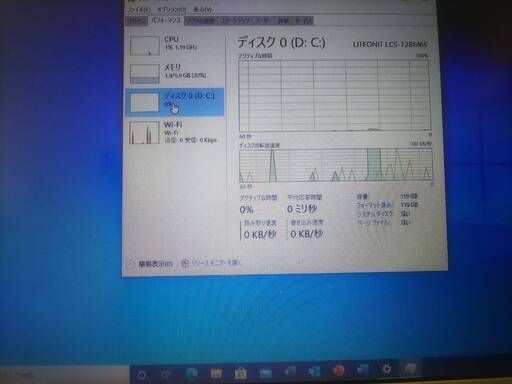Launch Outlook from the taskbar
The image size is (512, 384).
pyautogui.click(x=314, y=371)
